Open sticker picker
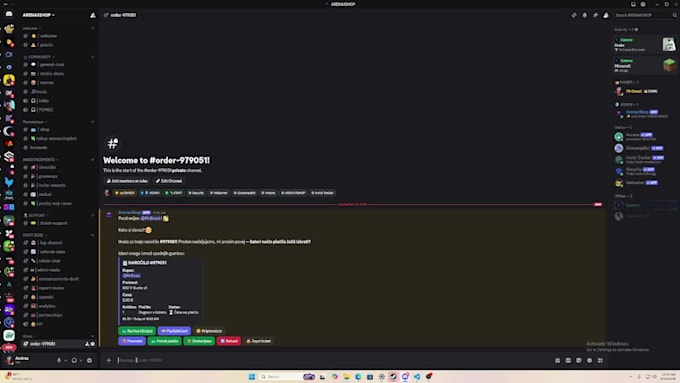Image resolution: width=680 pixels, height=383 pixels. tap(579, 360)
